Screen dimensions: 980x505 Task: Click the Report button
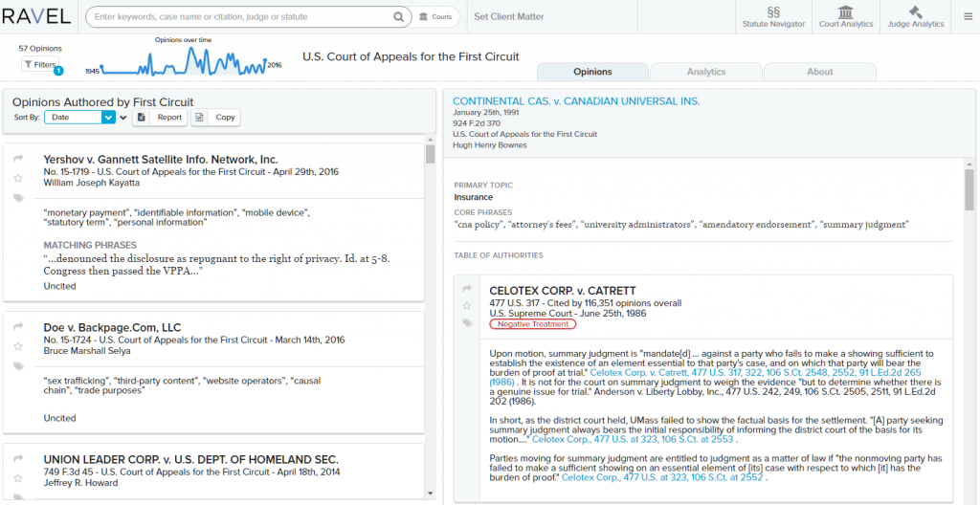click(160, 117)
